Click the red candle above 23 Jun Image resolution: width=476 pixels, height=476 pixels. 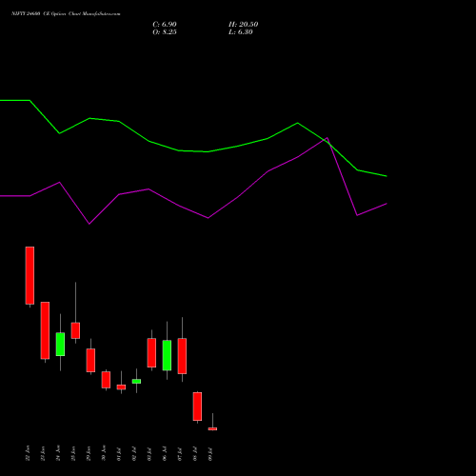45,330
